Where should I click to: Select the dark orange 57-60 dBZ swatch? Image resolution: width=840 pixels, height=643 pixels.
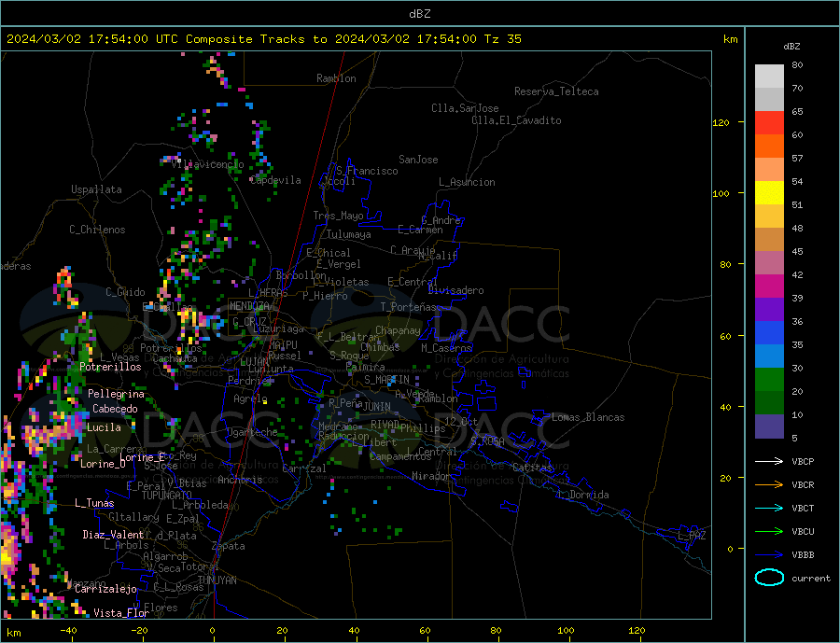coord(769,147)
